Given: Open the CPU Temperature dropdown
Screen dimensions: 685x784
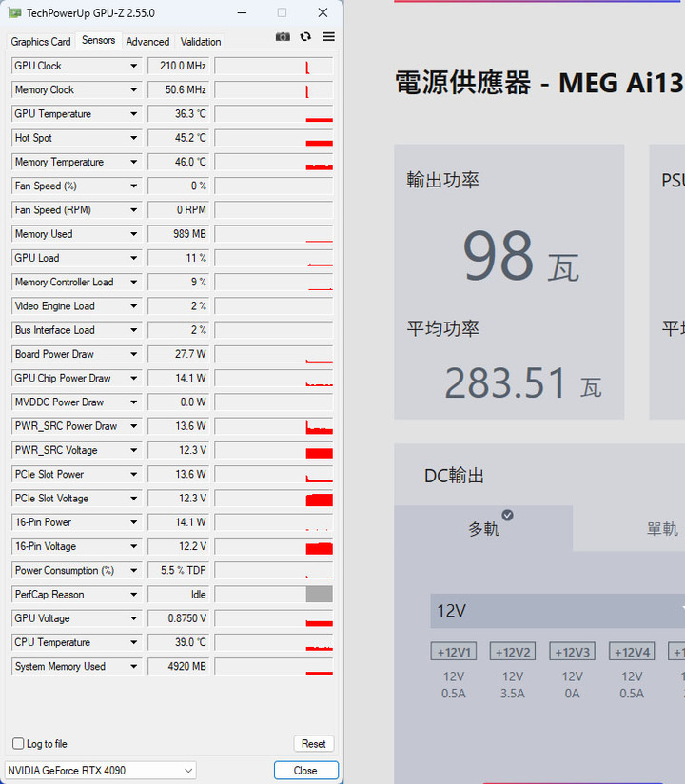Looking at the screenshot, I should 134,642.
